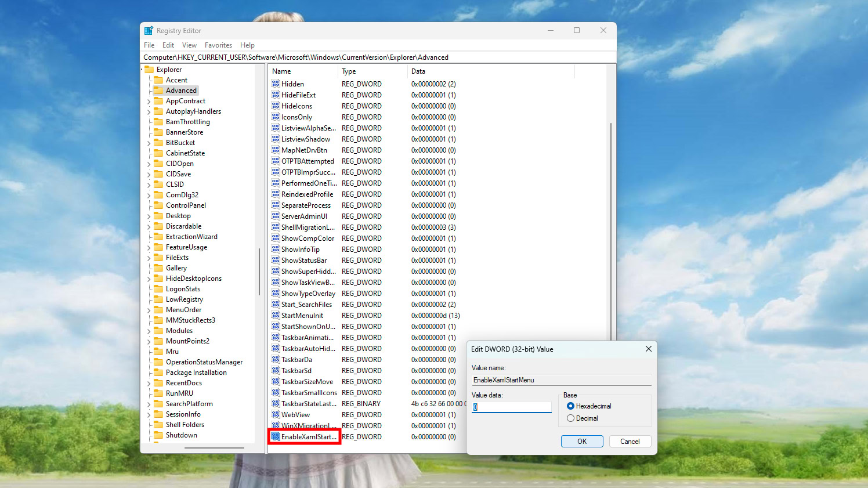This screenshot has width=868, height=488.
Task: Open the Favorites menu
Action: 218,45
